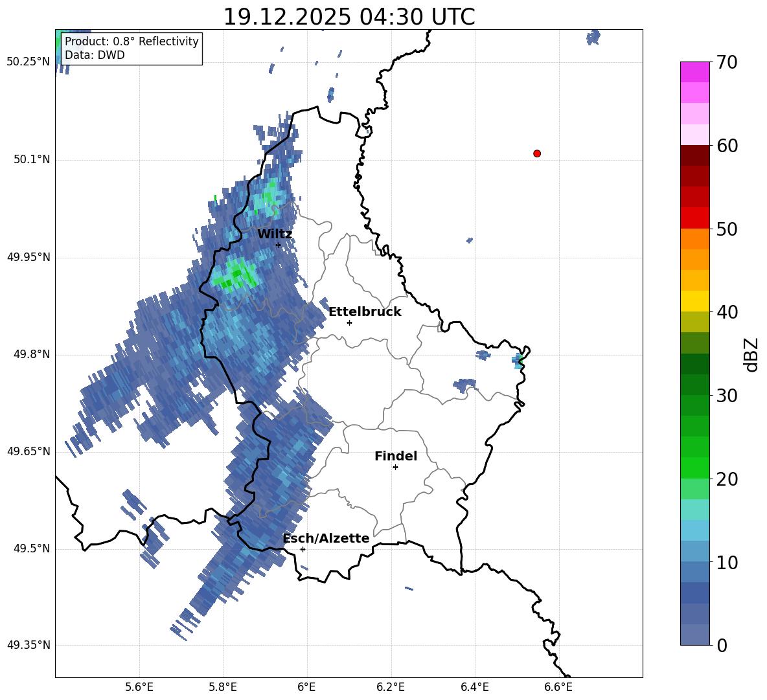
Task: Click the colorbar value 30
Action: click(x=727, y=396)
